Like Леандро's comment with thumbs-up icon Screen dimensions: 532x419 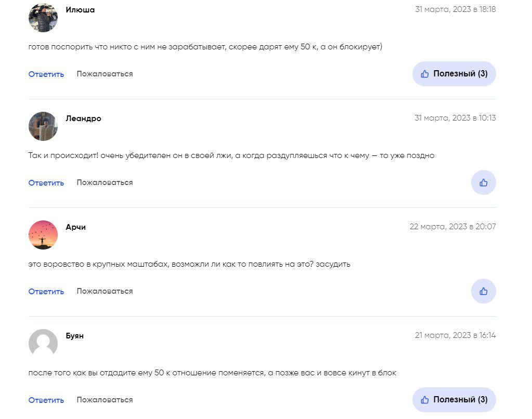tap(484, 182)
